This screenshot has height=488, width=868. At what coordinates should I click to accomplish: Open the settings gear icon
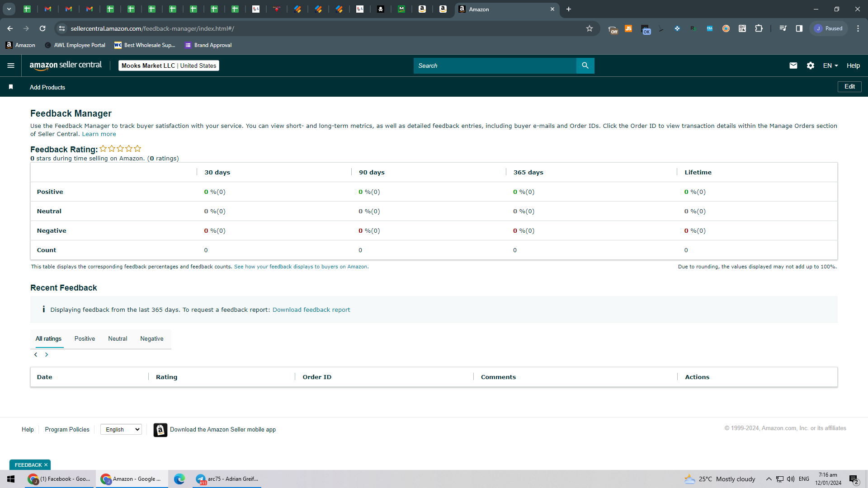[x=810, y=66]
